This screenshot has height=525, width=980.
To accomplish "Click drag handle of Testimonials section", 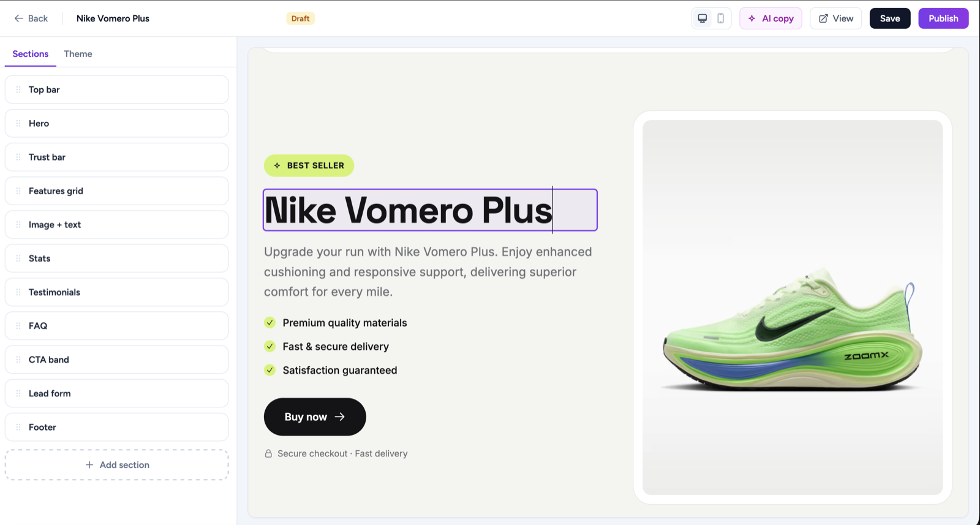I will tap(18, 292).
